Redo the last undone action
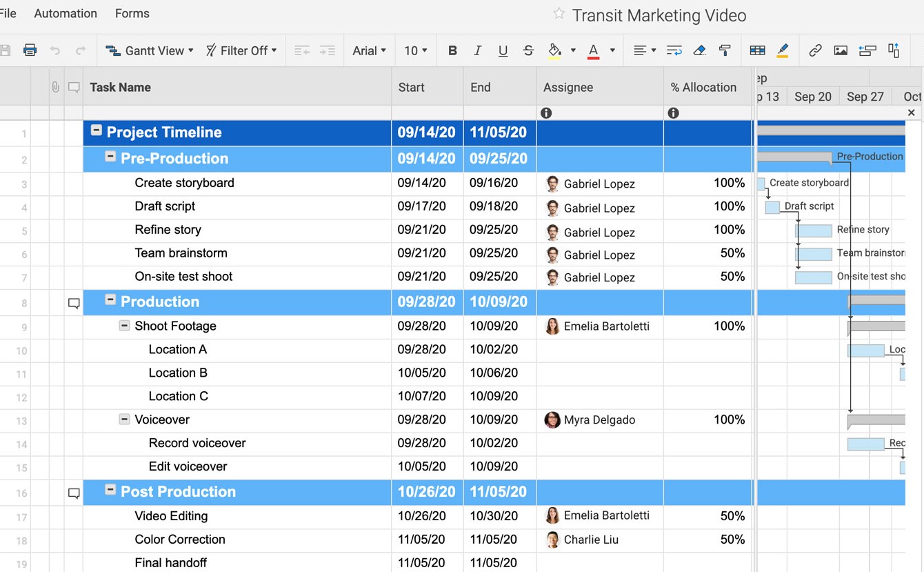The image size is (924, 572). click(81, 50)
